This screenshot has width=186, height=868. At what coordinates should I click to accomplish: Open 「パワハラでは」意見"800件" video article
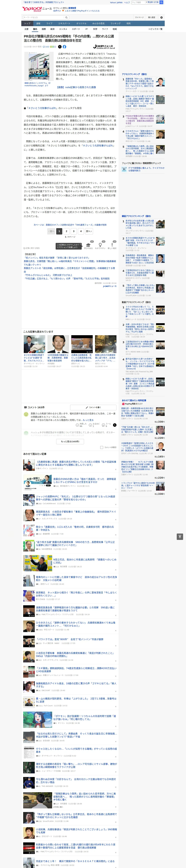coord(70,639)
